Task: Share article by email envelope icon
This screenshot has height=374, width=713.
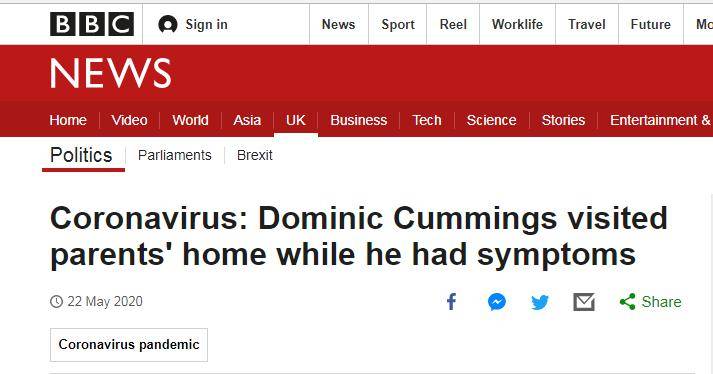Action: click(584, 302)
